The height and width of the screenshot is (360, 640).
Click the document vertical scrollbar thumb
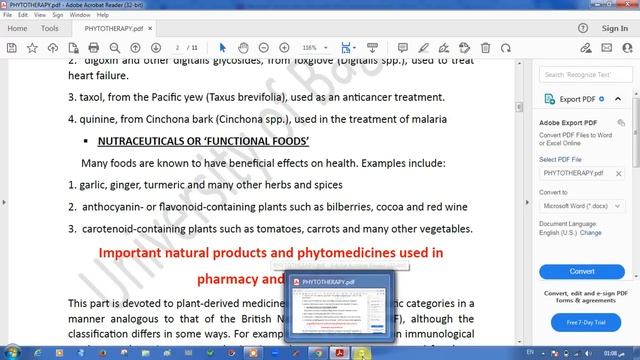519,107
